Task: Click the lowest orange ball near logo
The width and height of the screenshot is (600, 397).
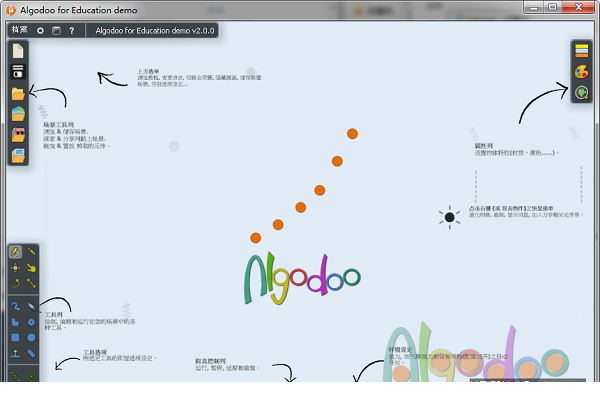Action: pos(256,238)
